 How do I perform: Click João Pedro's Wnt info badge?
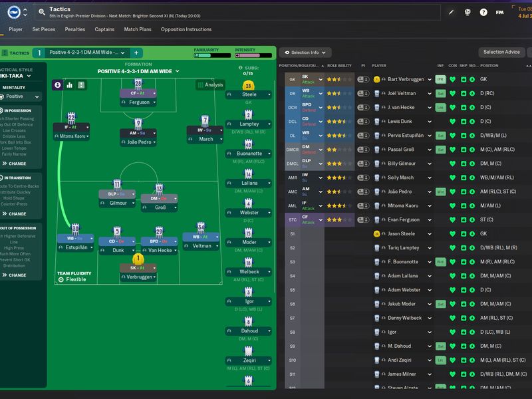click(x=440, y=192)
